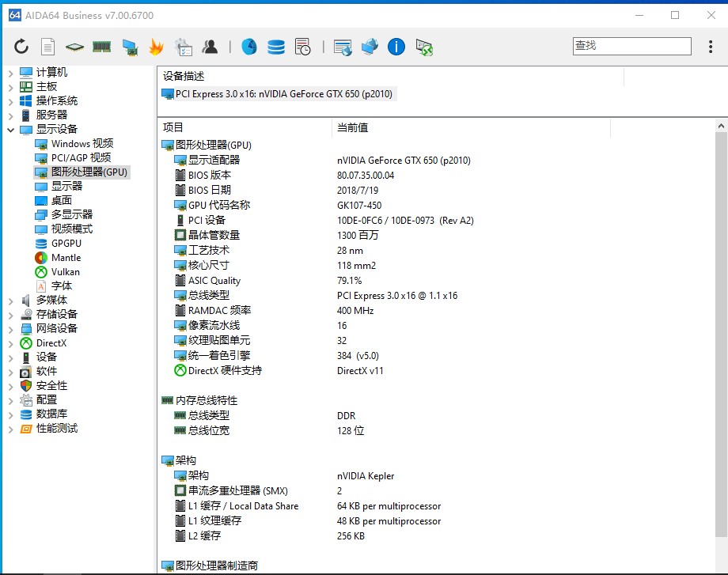The image size is (728, 575).
Task: Maximize the AIDA64 window
Action: click(x=675, y=15)
